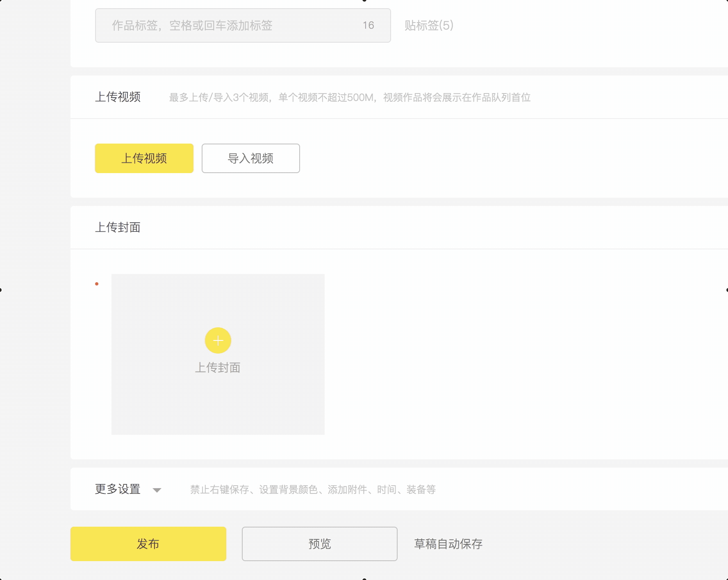
Task: Select the 上传视频 section heading
Action: click(118, 97)
